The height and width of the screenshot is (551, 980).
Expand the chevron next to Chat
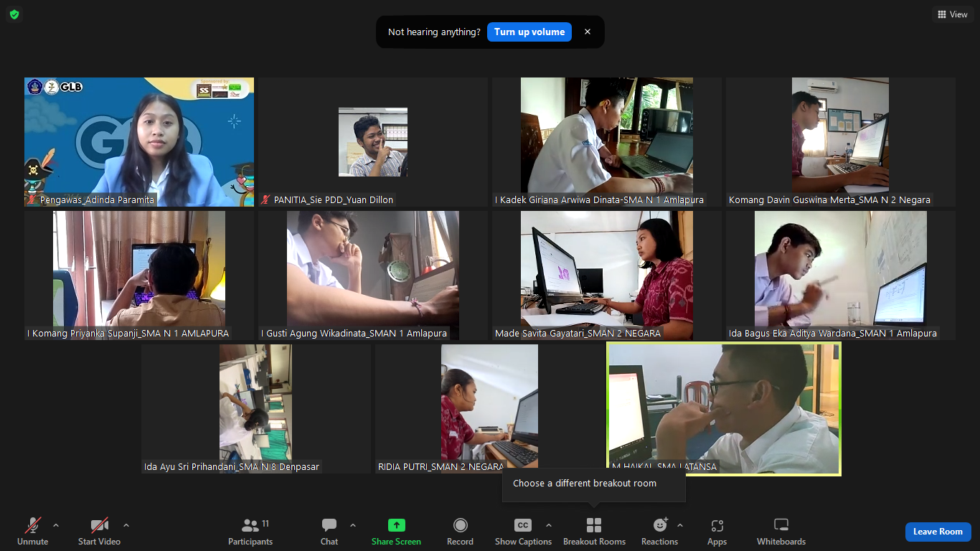(x=353, y=525)
